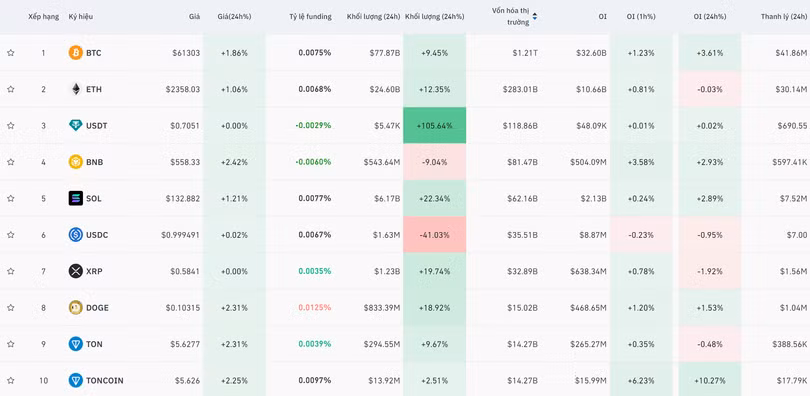Click BTC liquidation $41.86M
This screenshot has height=396, width=810.
tap(791, 53)
